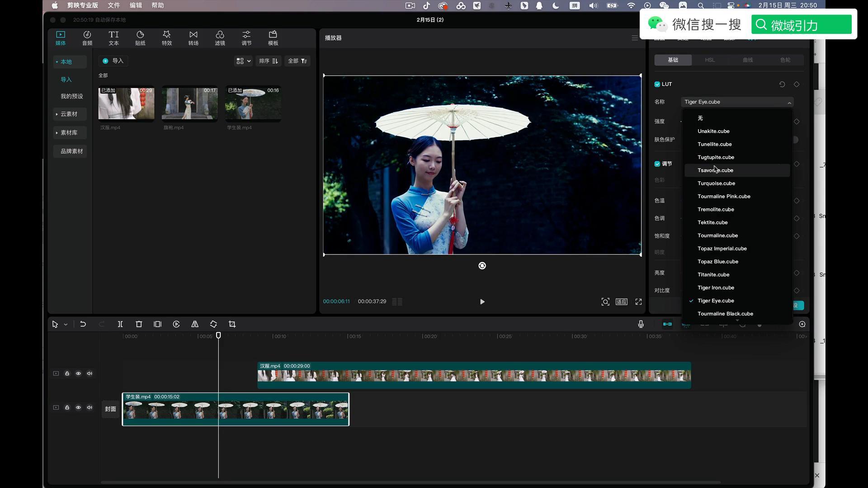Choose Topaz Blue.cube from the LUT list
Viewport: 868px width, 488px height.
[x=737, y=262]
